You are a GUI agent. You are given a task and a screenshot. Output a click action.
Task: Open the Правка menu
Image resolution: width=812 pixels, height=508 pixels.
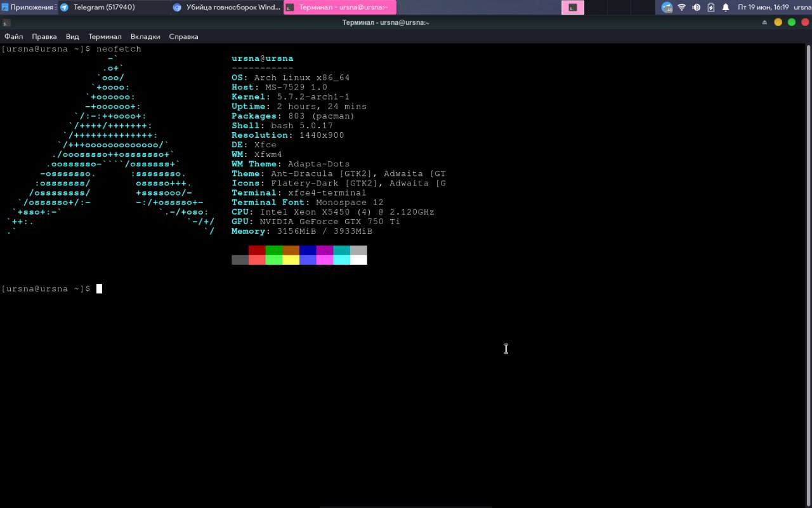[x=44, y=37]
